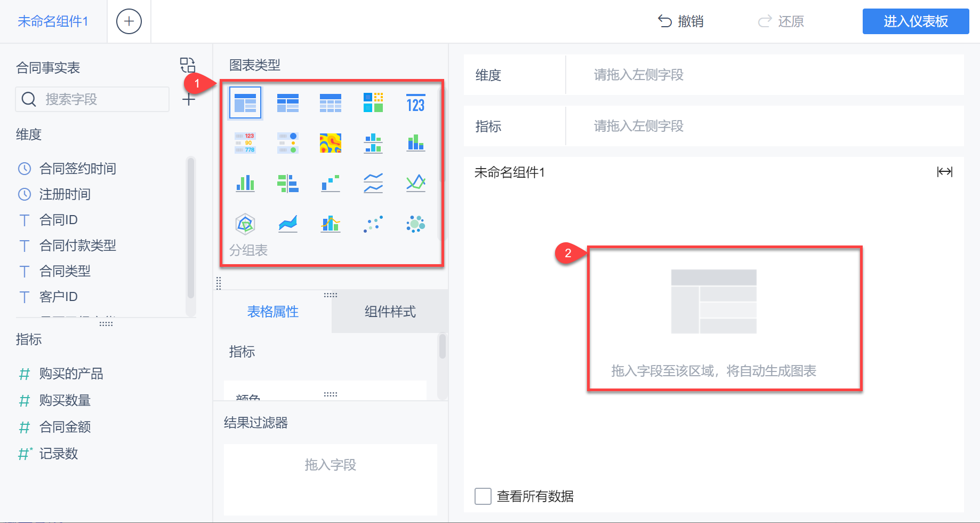
Task: Select the 分组表 grouped table chart type
Action: [x=245, y=102]
